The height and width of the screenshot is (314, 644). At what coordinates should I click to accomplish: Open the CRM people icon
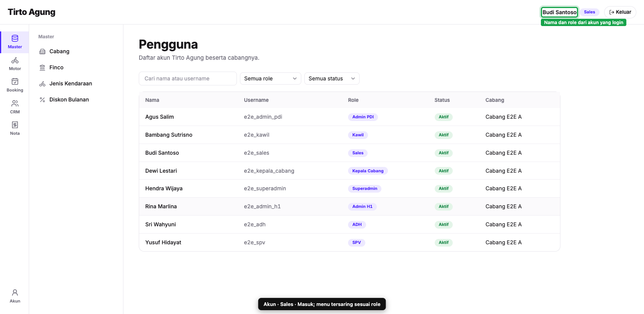[15, 103]
